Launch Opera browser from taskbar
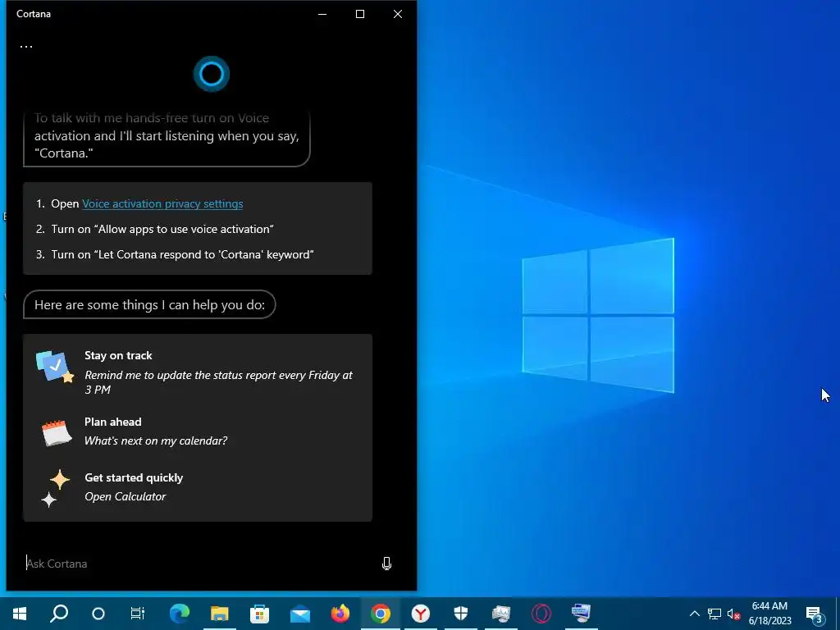 point(541,614)
